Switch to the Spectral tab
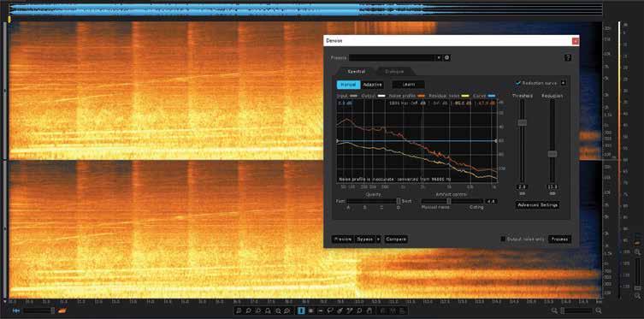This screenshot has width=644, height=319. [356, 72]
